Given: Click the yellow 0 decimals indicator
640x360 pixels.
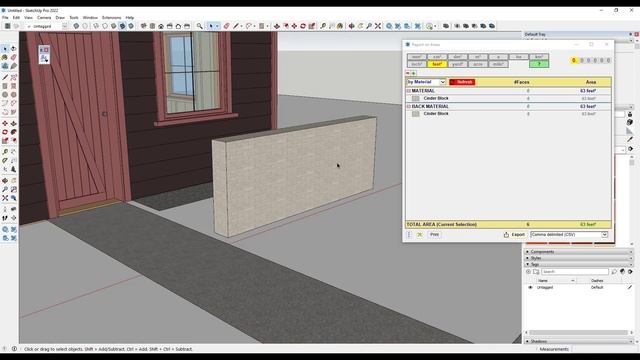Looking at the screenshot, I should (574, 60).
